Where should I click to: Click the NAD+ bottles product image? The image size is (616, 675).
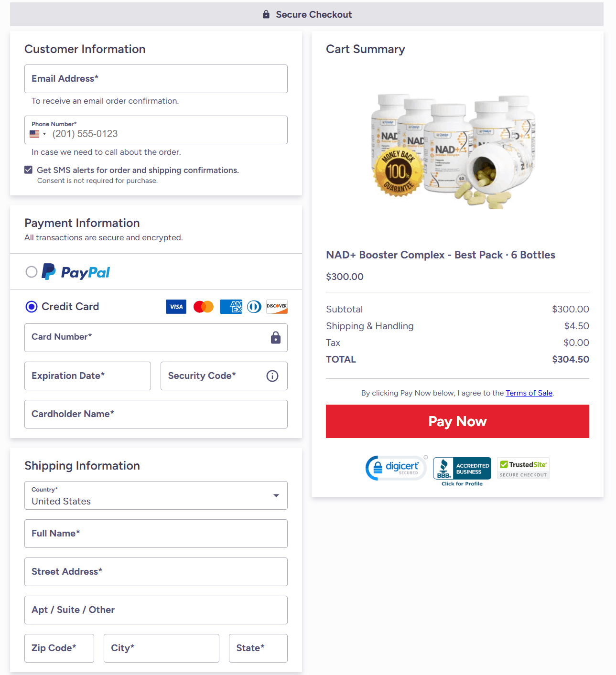coord(454,150)
